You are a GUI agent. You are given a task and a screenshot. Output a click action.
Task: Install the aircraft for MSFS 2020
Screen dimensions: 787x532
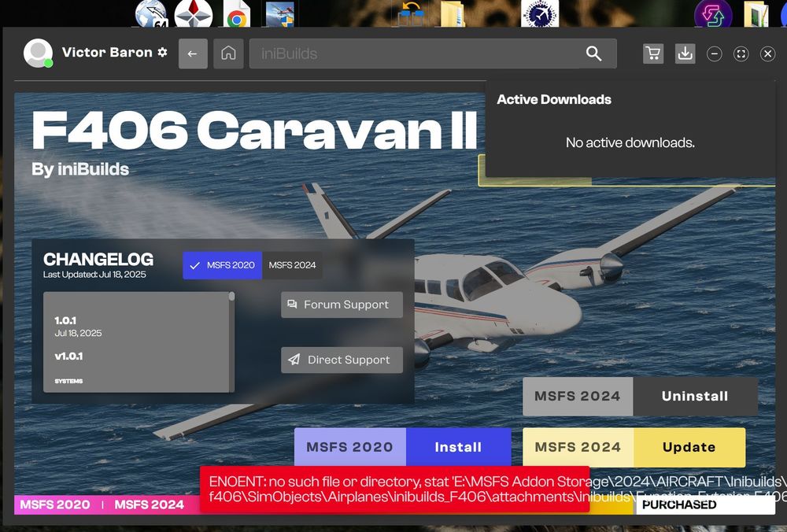pos(458,447)
